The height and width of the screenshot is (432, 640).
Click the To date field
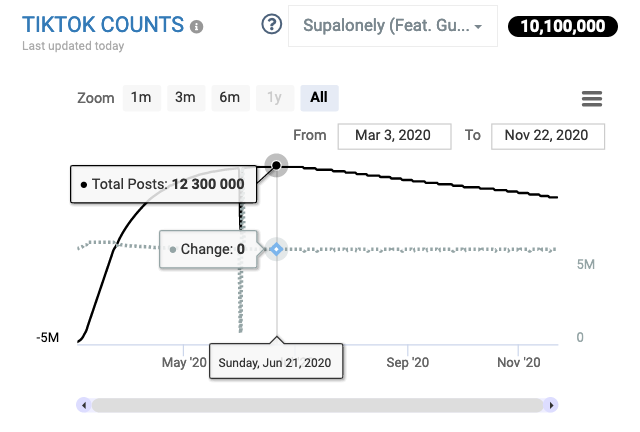click(x=547, y=135)
